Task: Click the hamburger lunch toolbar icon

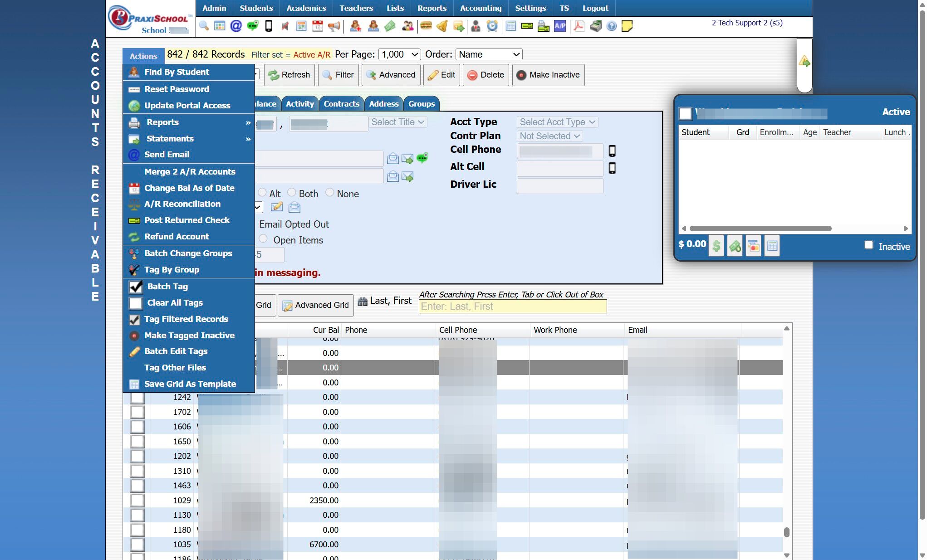Action: [x=426, y=26]
